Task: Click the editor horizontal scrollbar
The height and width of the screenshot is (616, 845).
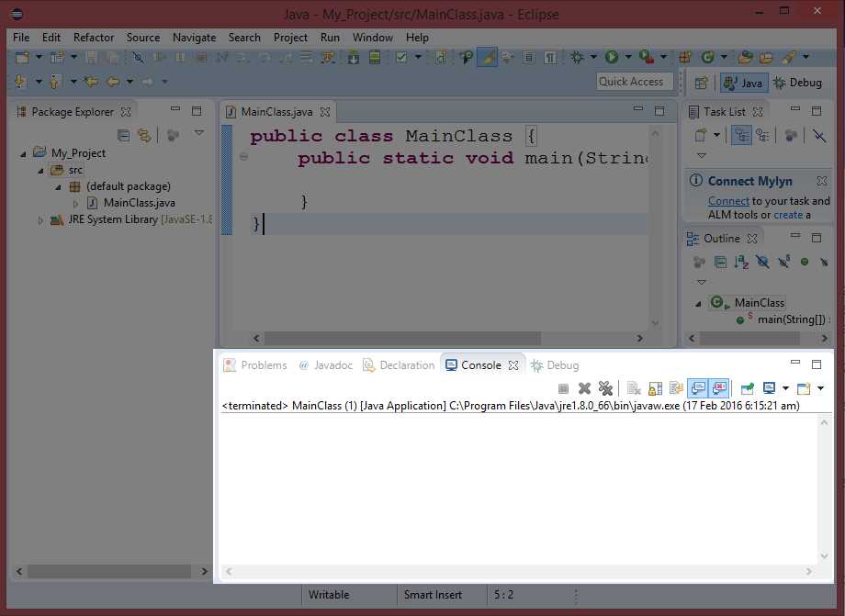Action: point(447,338)
